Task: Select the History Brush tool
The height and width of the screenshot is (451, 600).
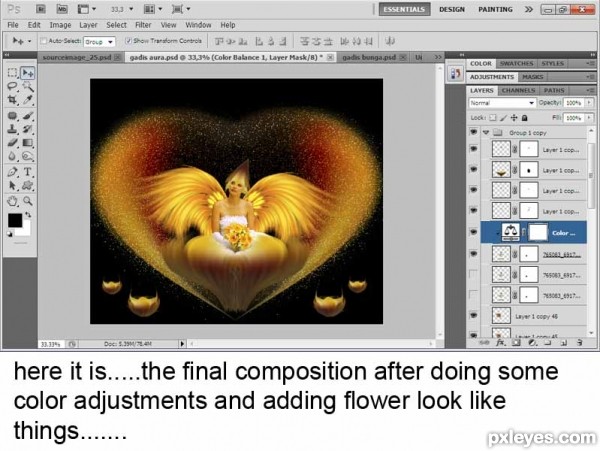Action: point(28,129)
